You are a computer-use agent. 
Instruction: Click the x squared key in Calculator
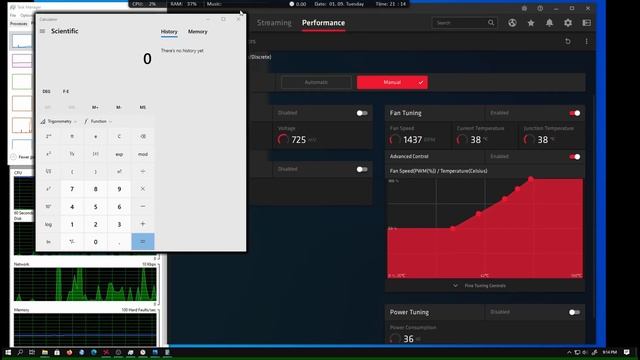tap(49, 154)
